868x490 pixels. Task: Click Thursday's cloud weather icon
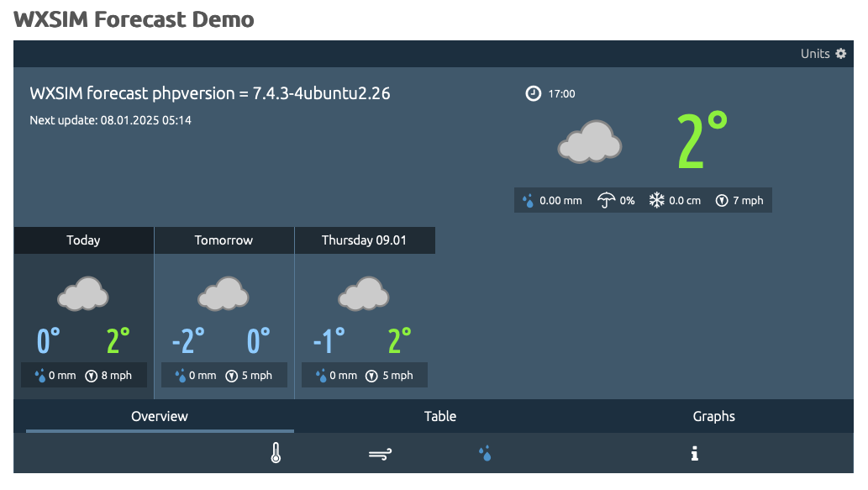tap(364, 293)
